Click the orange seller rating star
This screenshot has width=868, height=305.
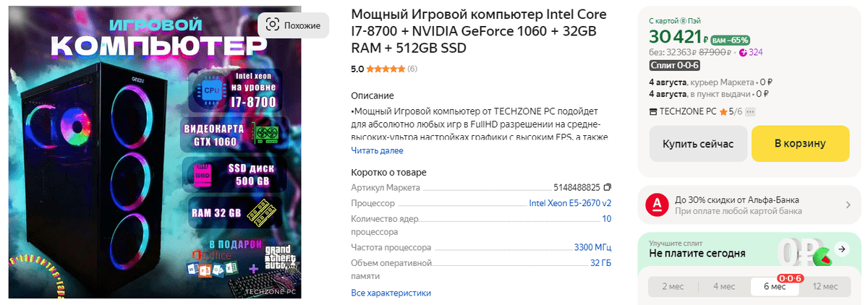point(723,112)
